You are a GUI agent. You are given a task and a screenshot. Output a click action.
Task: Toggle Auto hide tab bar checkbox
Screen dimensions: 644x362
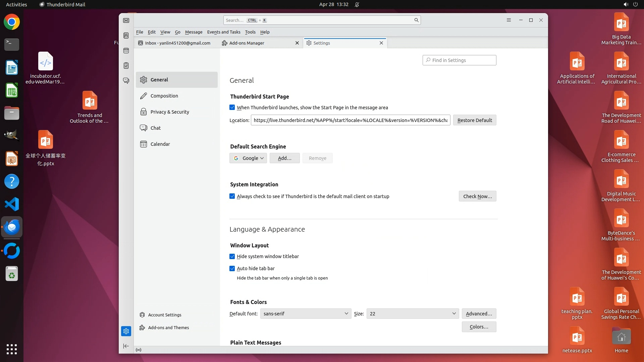coord(232,268)
